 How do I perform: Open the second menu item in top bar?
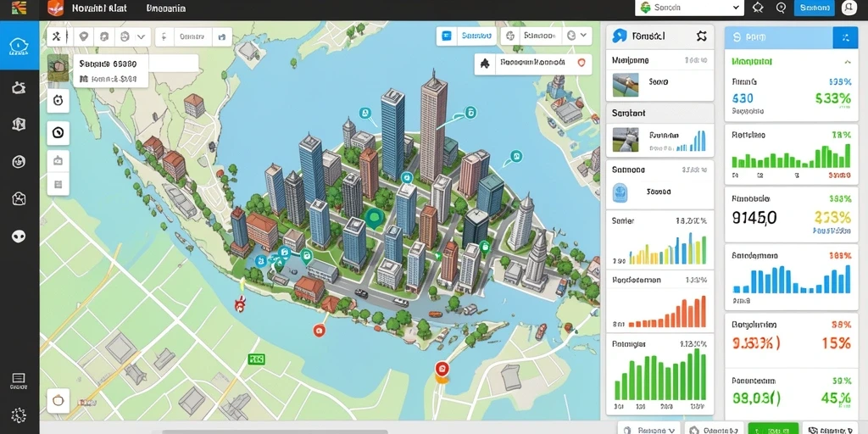point(165,8)
